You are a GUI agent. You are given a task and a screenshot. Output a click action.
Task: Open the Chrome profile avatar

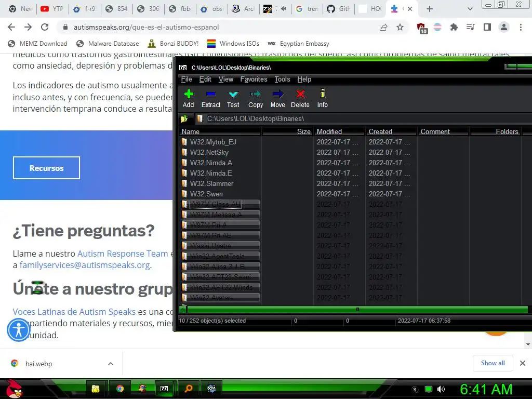(x=504, y=27)
